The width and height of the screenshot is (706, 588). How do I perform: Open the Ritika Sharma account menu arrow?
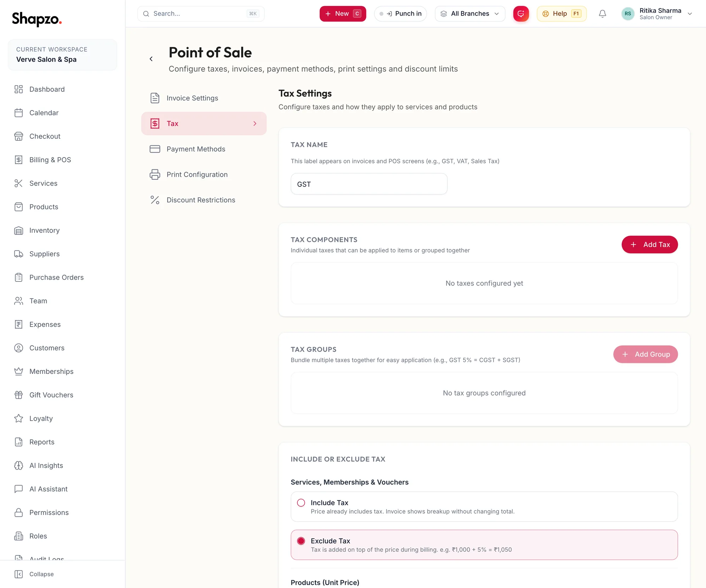tap(690, 14)
